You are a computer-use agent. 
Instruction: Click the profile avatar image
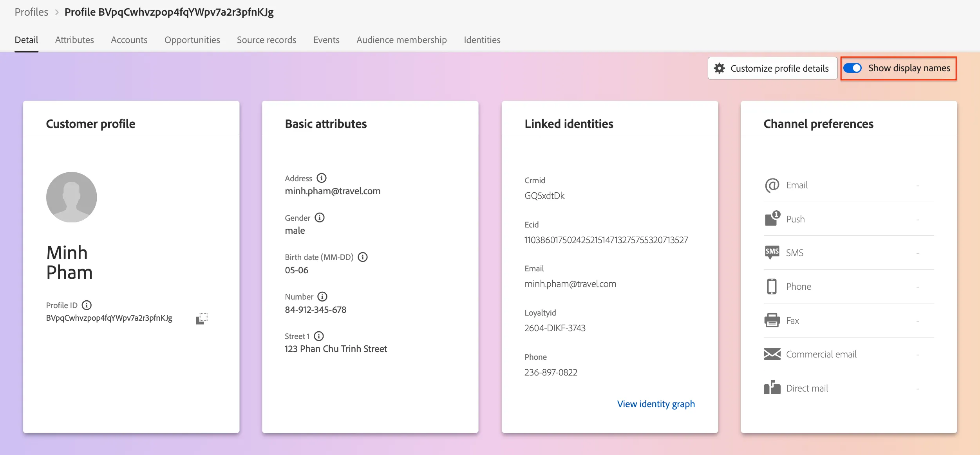tap(71, 197)
